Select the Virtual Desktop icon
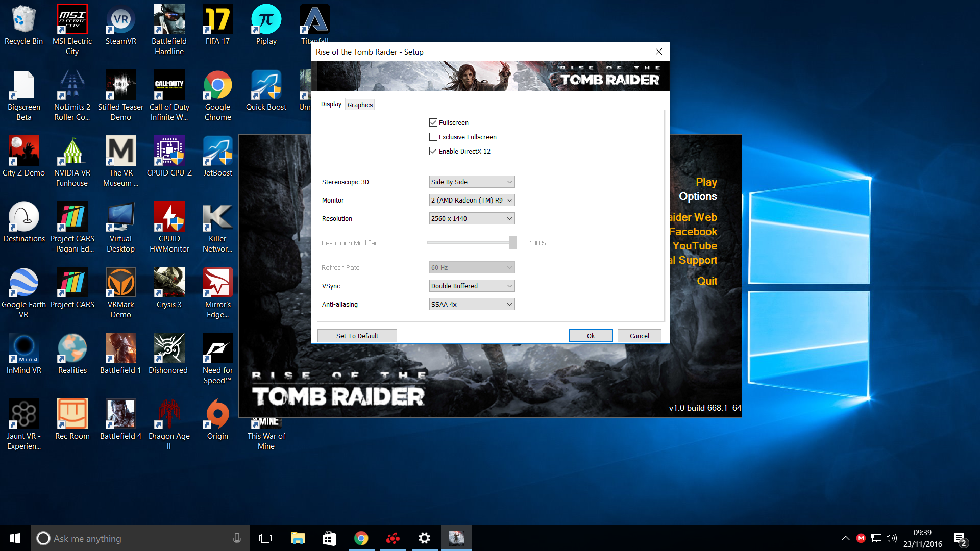The width and height of the screenshot is (980, 551). pyautogui.click(x=120, y=228)
